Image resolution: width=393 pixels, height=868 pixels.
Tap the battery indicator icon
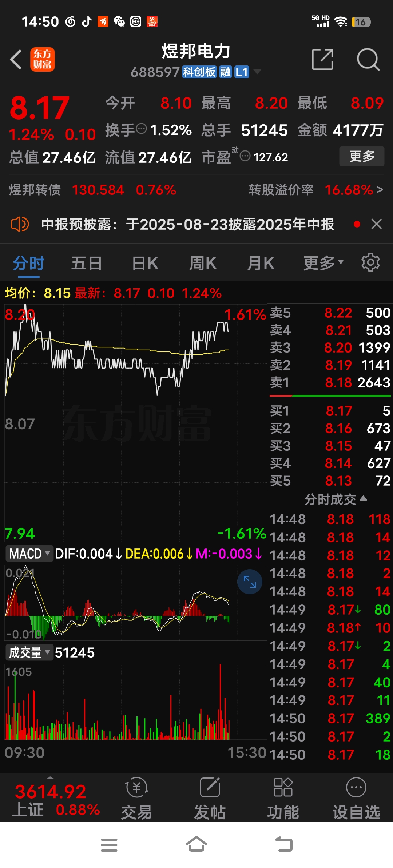[x=361, y=22]
